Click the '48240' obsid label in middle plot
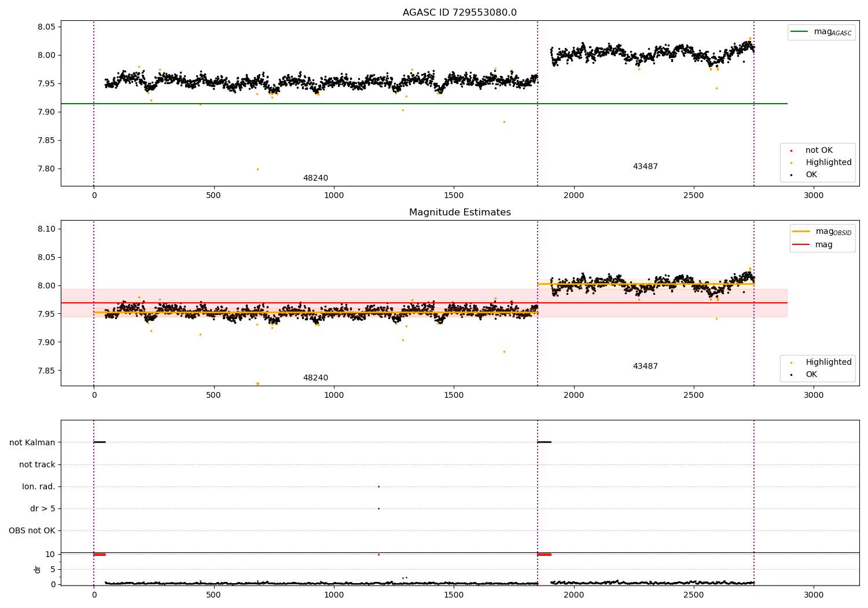Screen dimensions: 868x608 tap(315, 378)
